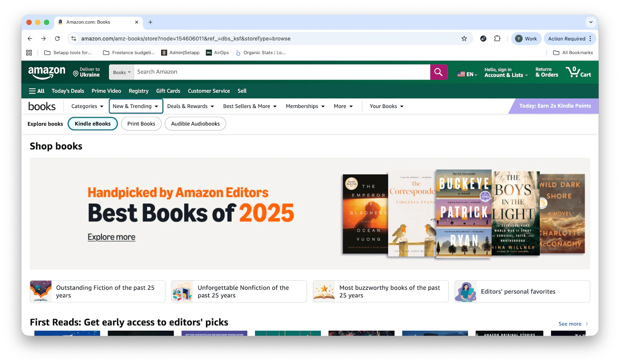Click into the Search Amazon field
The image size is (620, 364).
[x=282, y=72]
